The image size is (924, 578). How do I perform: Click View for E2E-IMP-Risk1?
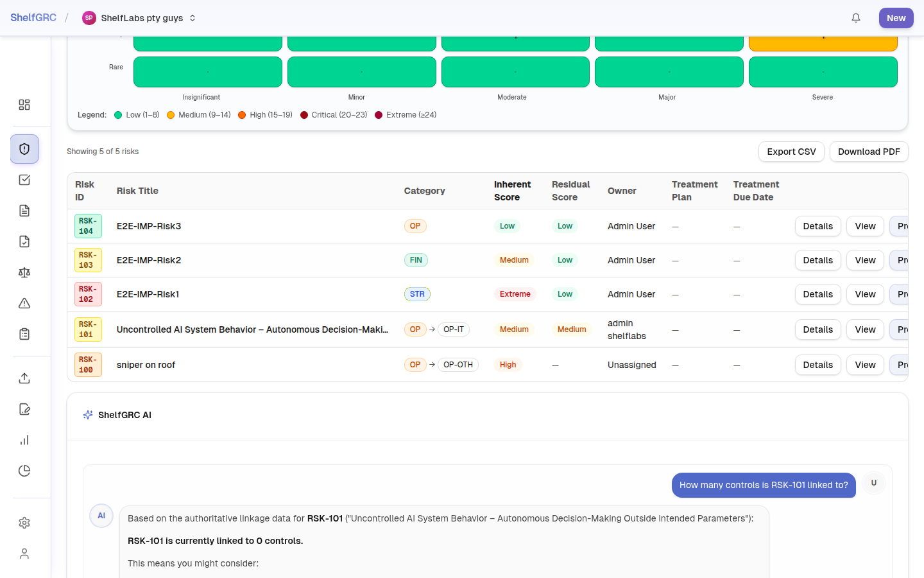point(865,294)
